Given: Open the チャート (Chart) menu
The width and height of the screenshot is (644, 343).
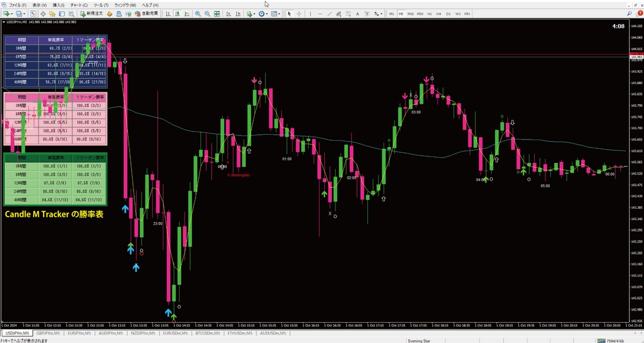Looking at the screenshot, I should [78, 5].
